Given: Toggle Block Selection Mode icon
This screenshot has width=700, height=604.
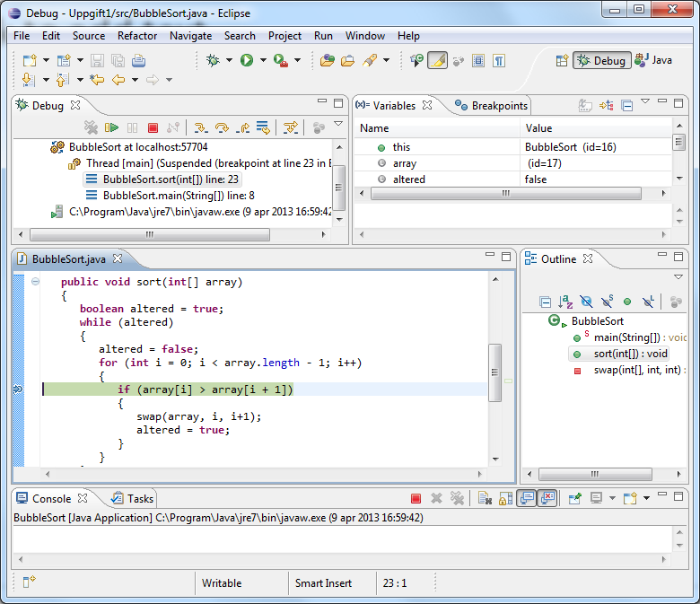Looking at the screenshot, I should (x=478, y=60).
